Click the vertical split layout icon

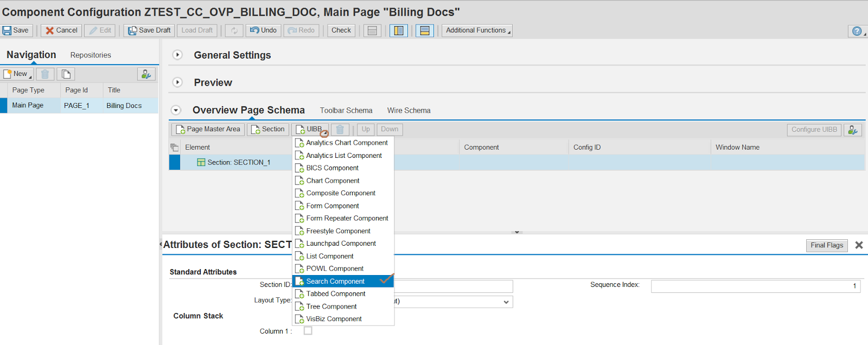(399, 31)
